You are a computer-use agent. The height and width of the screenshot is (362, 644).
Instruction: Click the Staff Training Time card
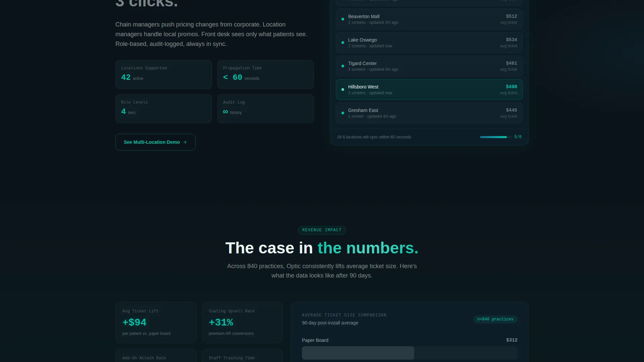[242, 355]
